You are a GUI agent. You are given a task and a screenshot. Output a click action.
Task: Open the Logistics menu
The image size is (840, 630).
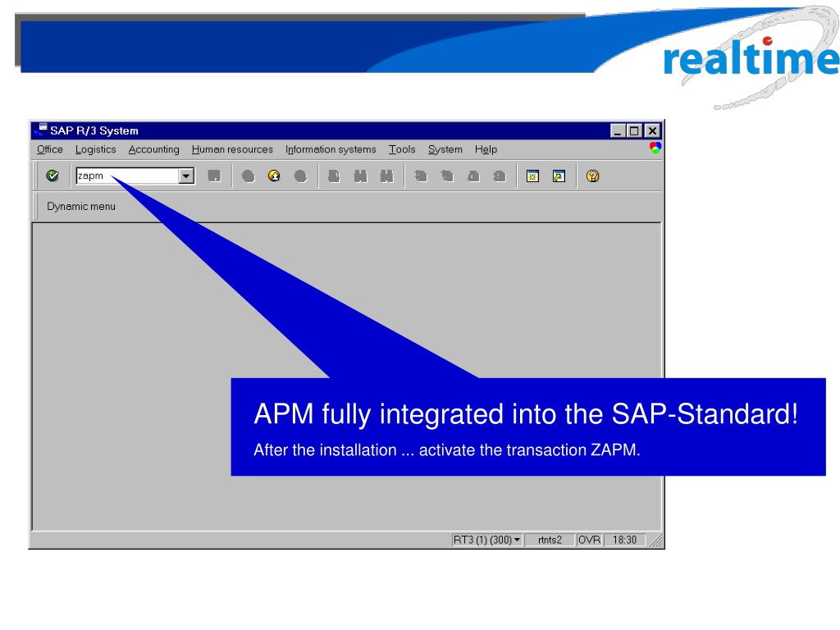[95, 149]
